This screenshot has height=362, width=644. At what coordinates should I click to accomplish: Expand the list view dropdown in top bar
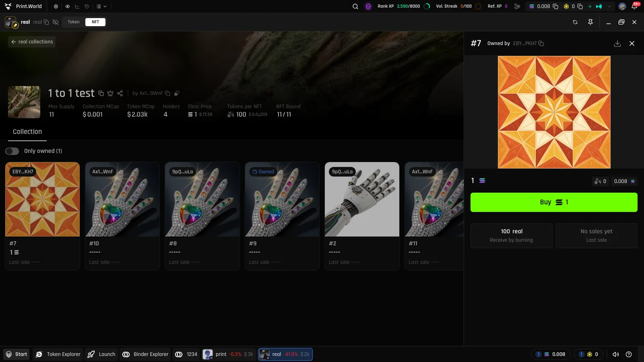pos(101,6)
